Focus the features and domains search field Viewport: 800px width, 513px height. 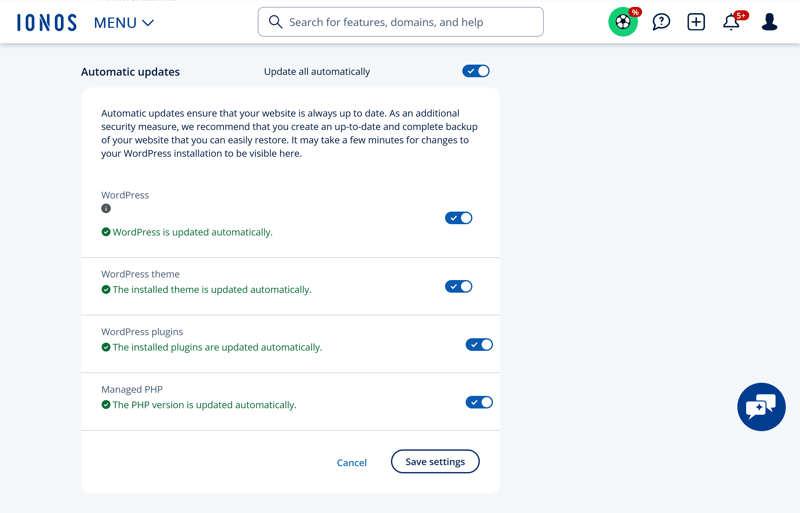pyautogui.click(x=401, y=22)
